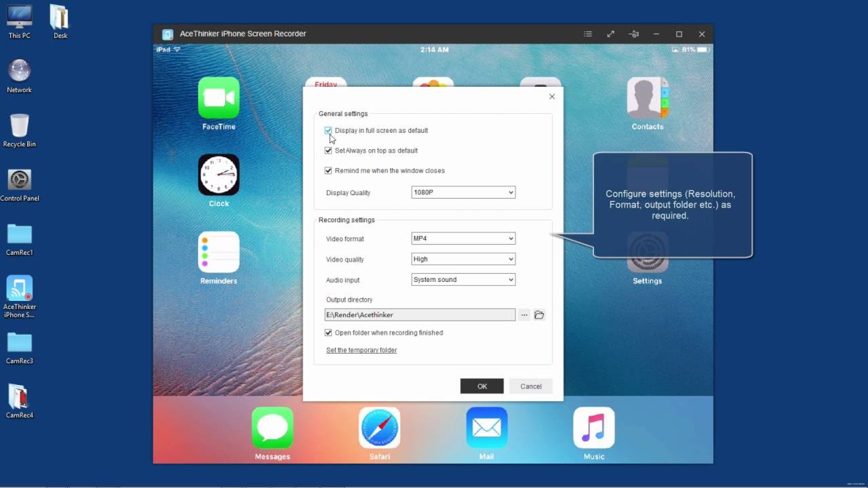Open the Contacts app icon
This screenshot has width=868, height=488.
coord(648,98)
